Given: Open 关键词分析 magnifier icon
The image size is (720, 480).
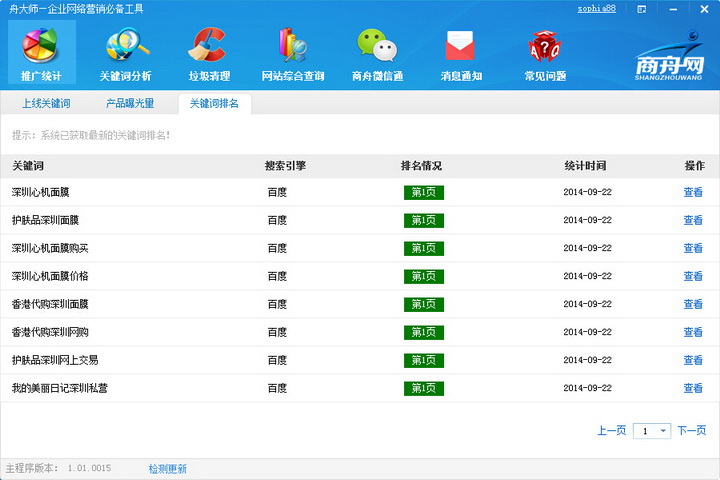Looking at the screenshot, I should (x=127, y=45).
